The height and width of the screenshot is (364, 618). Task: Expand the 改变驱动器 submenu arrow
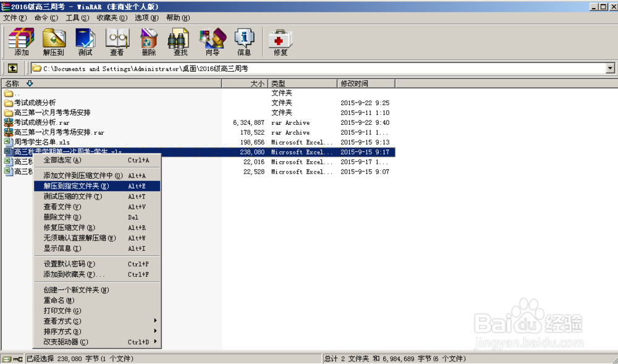coord(155,342)
